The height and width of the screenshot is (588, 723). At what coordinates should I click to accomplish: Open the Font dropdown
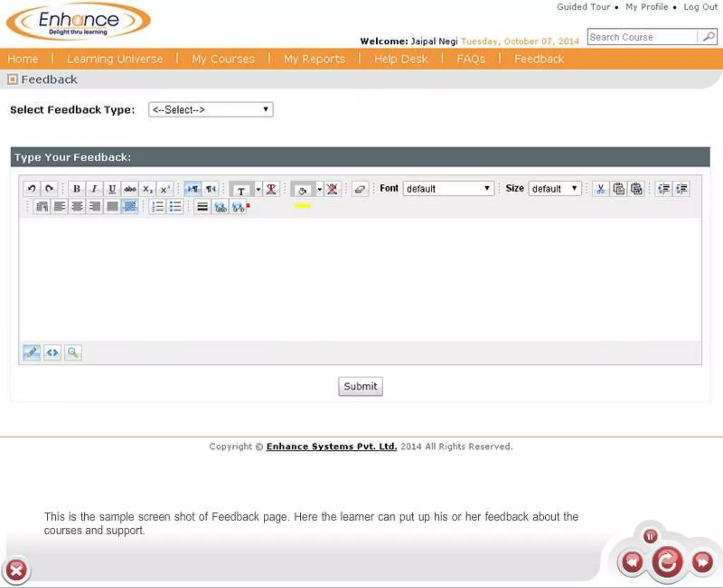[448, 189]
